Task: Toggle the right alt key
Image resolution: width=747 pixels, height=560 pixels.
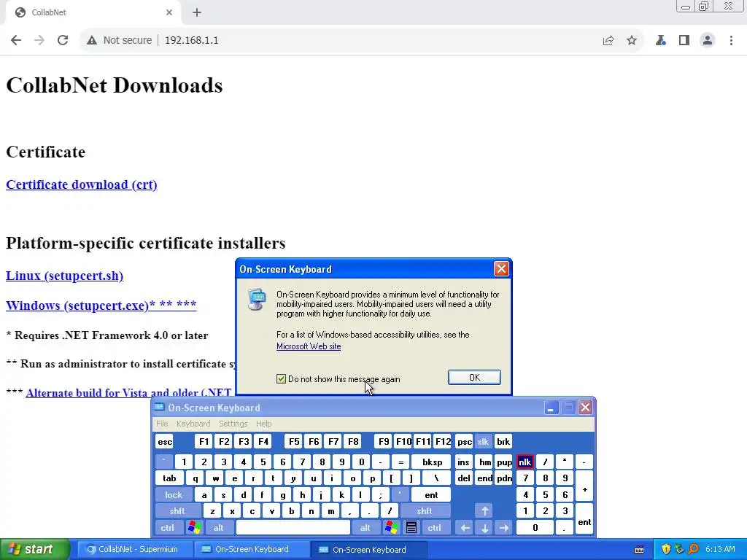Action: [x=365, y=528]
